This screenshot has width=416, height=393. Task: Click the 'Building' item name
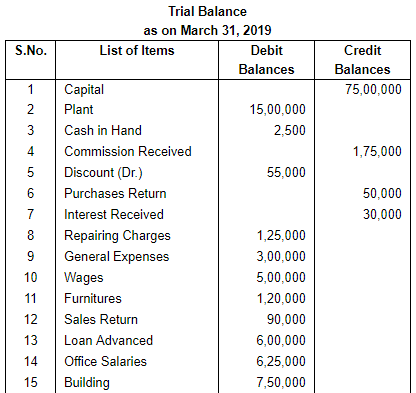pos(87,383)
